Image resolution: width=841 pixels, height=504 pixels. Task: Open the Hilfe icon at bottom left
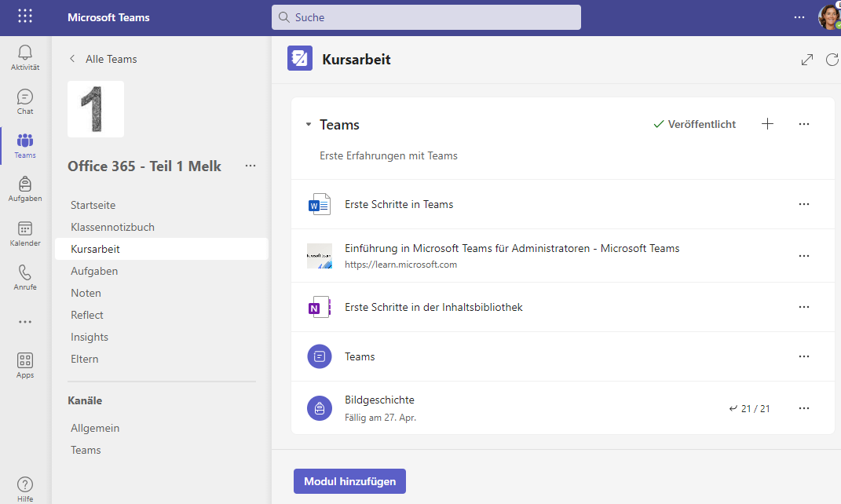point(24,484)
